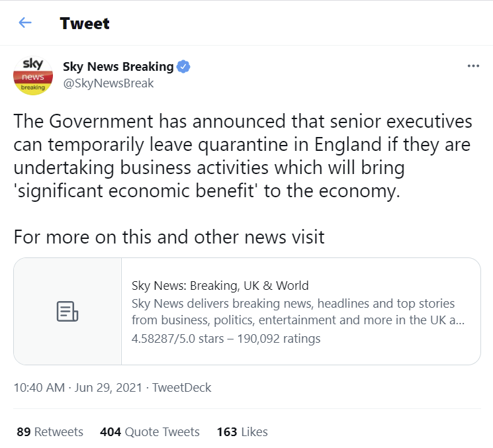Open the tweet's three-dot more menu
This screenshot has width=493, height=448.
[x=472, y=66]
